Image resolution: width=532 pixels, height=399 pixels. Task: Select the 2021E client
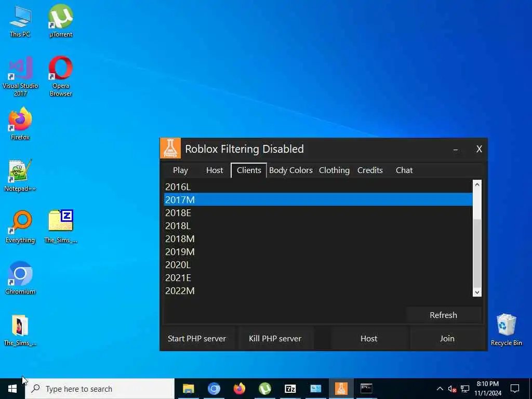pyautogui.click(x=318, y=278)
